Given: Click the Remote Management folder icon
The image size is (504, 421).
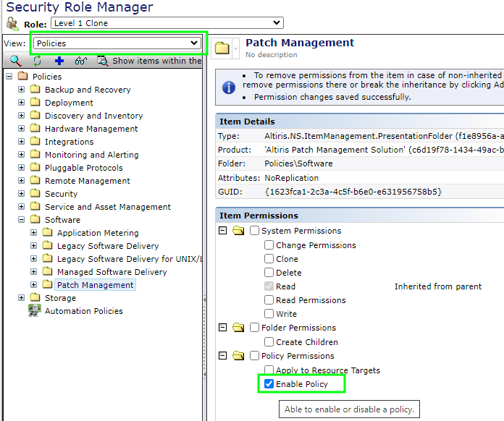Looking at the screenshot, I should click(35, 180).
